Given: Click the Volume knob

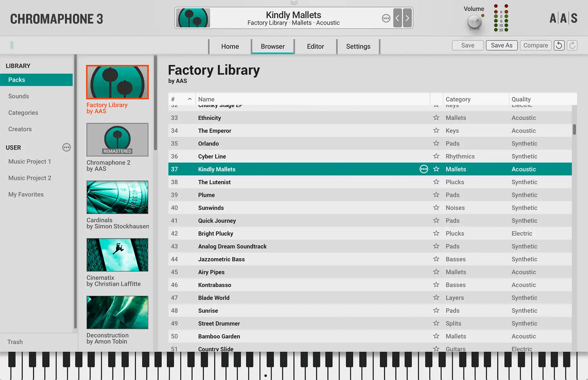Looking at the screenshot, I should 474,22.
